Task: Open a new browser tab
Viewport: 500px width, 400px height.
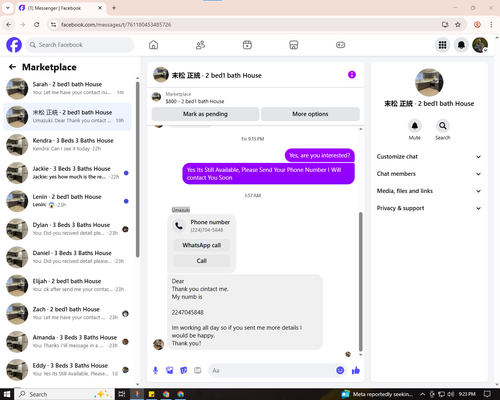Action: (x=114, y=8)
